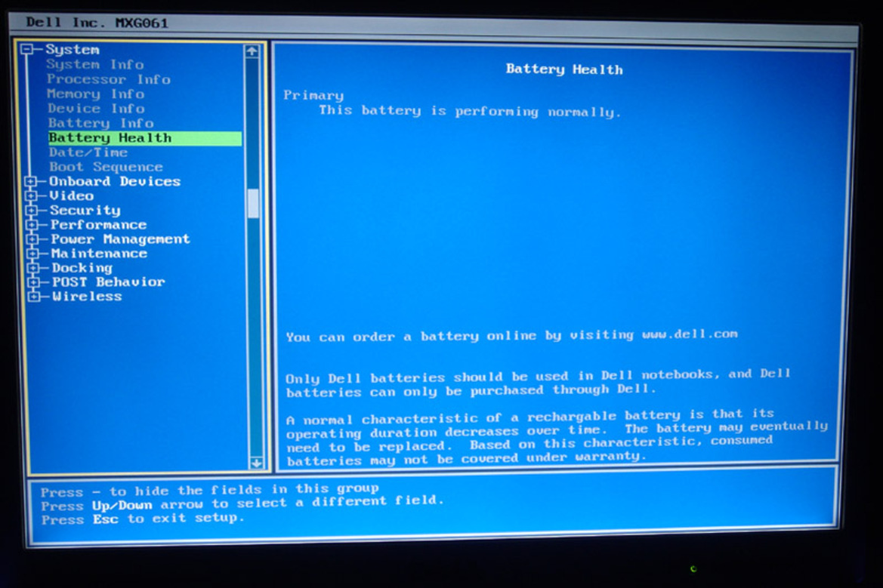
Task: Click 'Press Esc to exit setup' hint
Action: 143,519
